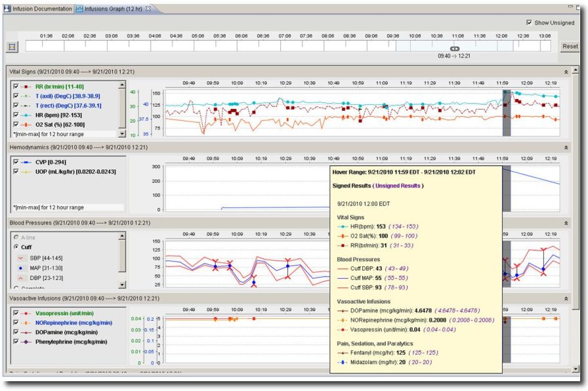Toggle the NORepinephrine checkbox

[16, 322]
